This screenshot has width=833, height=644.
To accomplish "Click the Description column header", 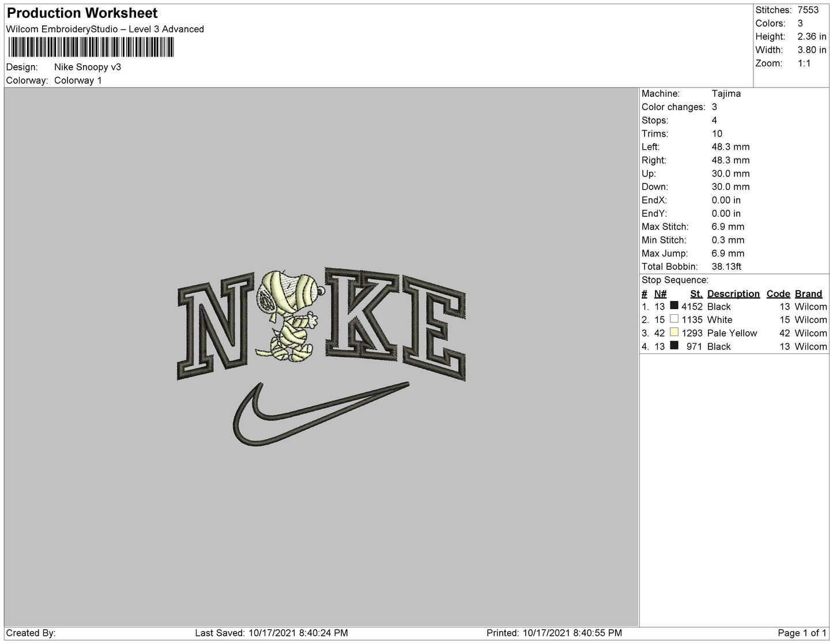I will [733, 293].
